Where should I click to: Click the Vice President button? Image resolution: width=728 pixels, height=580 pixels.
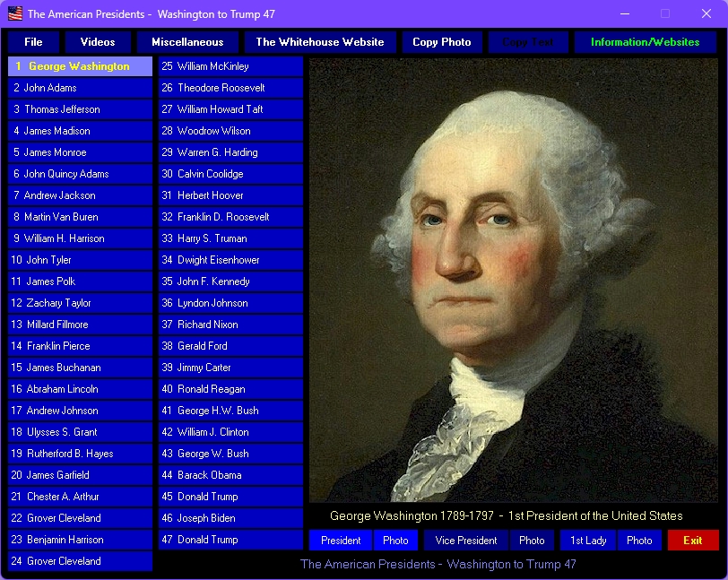(x=465, y=540)
